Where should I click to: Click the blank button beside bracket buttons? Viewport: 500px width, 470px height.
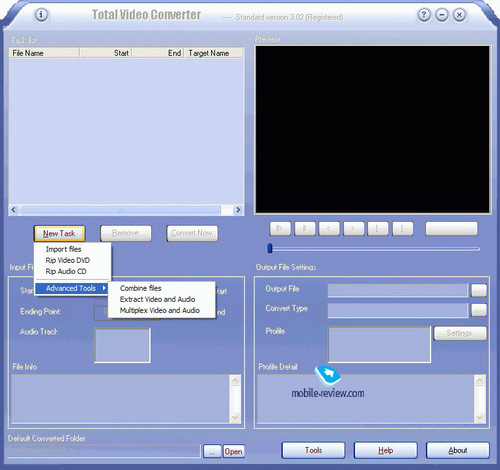click(x=451, y=229)
